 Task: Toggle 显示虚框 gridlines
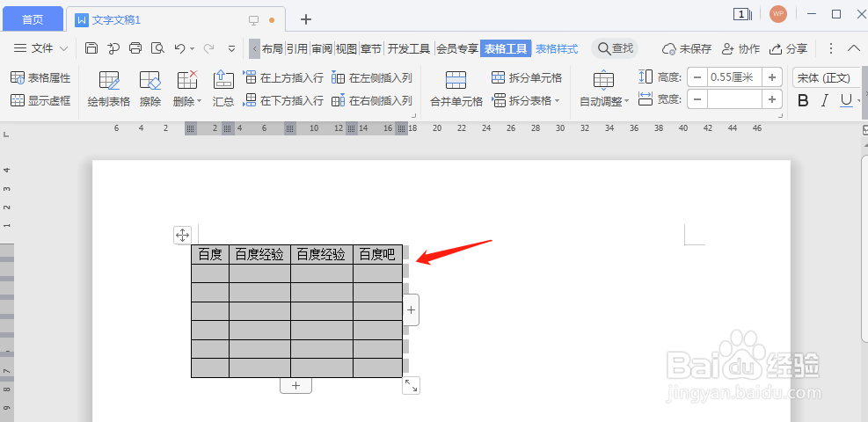(41, 100)
